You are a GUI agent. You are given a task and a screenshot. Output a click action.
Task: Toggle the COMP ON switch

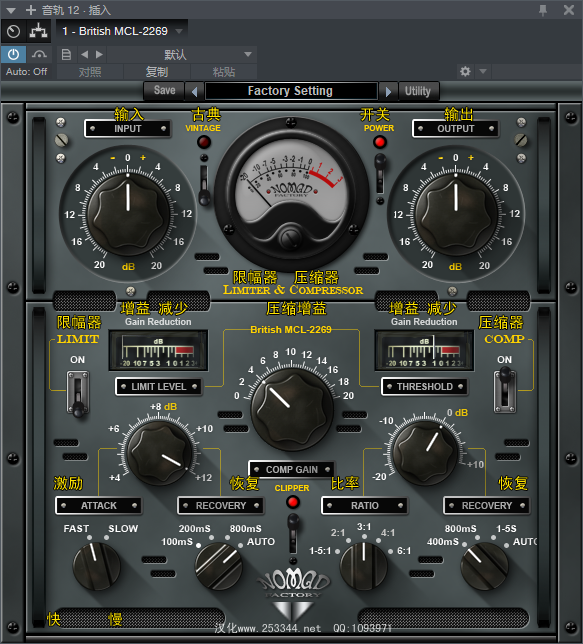pos(505,390)
